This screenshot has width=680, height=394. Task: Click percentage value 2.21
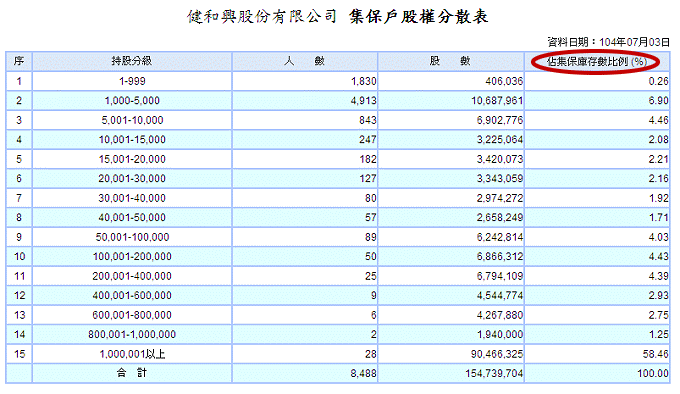click(658, 159)
